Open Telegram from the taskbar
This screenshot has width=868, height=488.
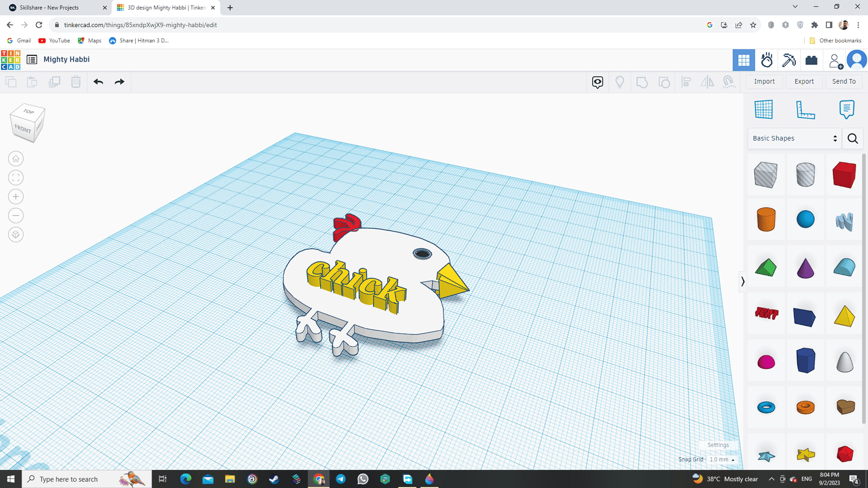tap(341, 479)
